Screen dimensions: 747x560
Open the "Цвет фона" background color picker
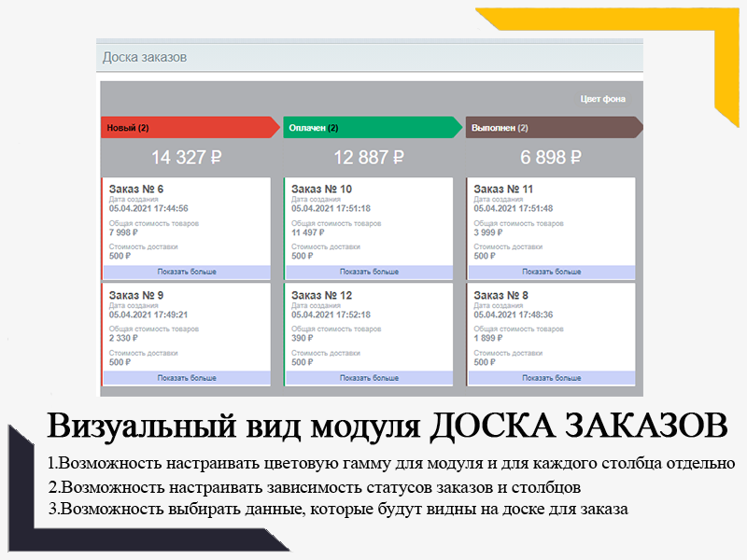[x=602, y=99]
